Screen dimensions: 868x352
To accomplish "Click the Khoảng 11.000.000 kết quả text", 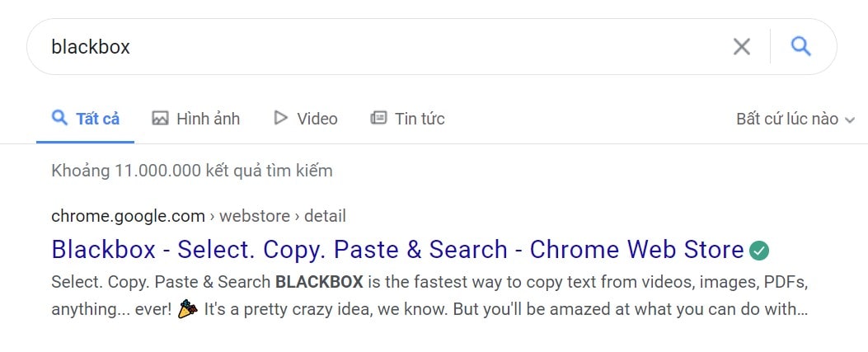I will [192, 171].
